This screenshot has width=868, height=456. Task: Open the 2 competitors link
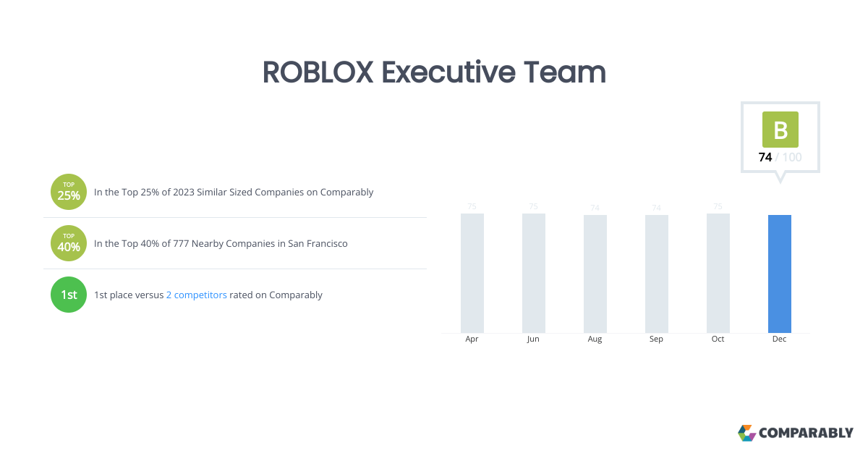point(196,295)
